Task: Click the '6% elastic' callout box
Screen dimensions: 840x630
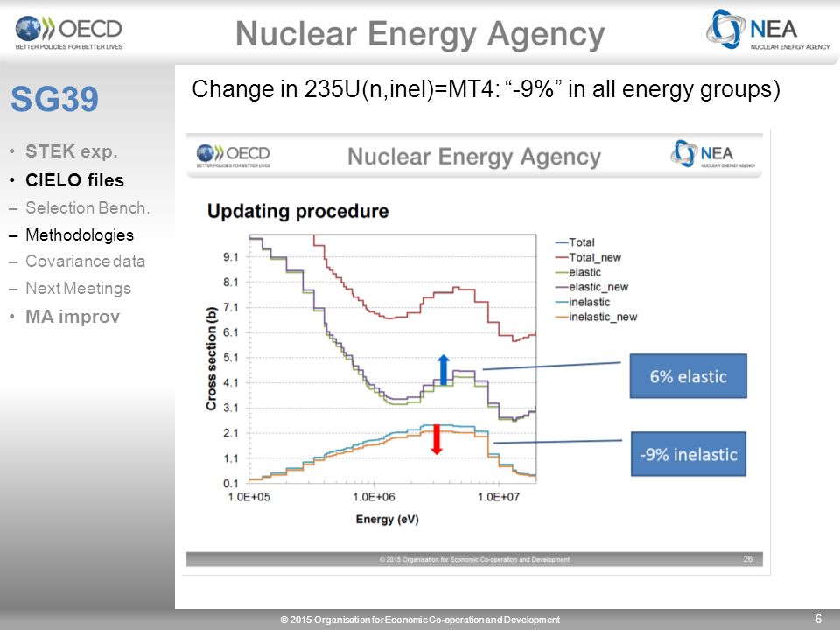Action: pos(689,376)
